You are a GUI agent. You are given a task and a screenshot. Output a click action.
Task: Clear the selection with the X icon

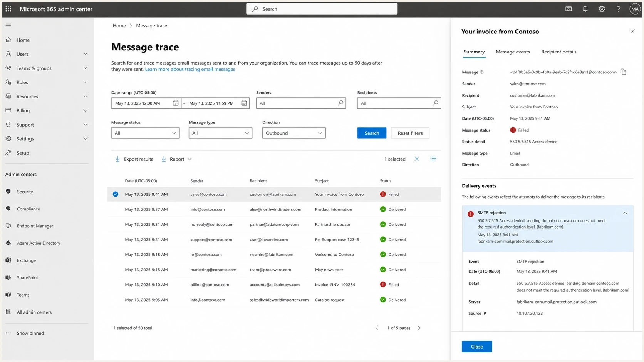417,159
